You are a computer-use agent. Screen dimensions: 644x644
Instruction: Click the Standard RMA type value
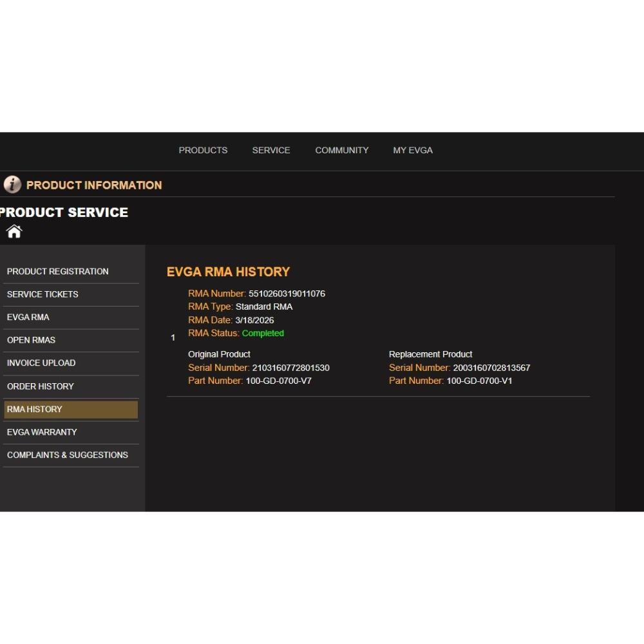coord(264,307)
